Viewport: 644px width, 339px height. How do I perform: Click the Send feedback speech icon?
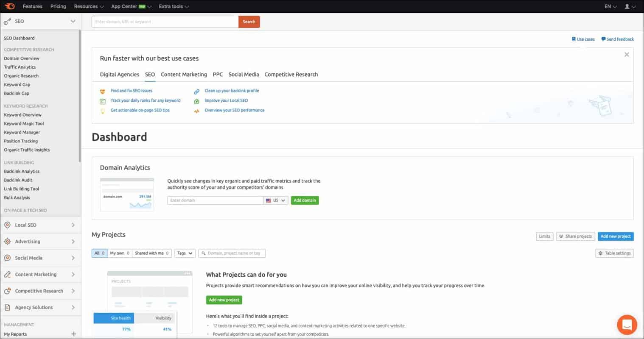click(603, 39)
